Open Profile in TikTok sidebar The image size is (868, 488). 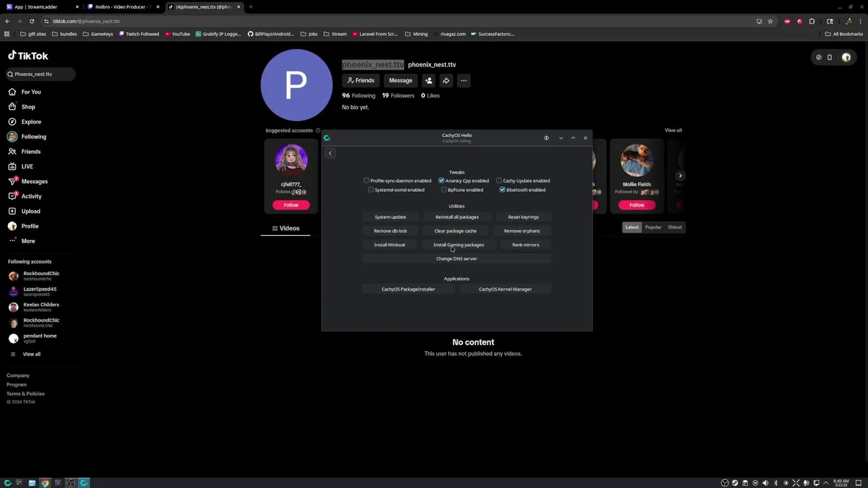tap(24, 226)
